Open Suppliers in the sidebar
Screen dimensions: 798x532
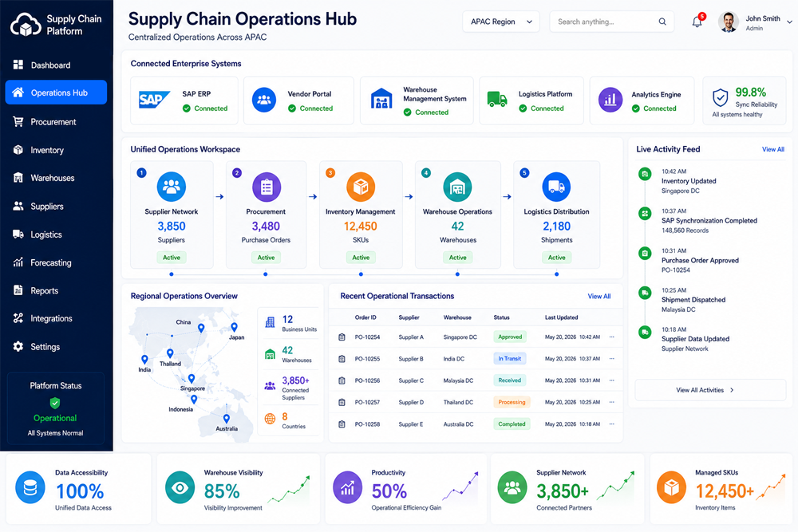[56, 206]
